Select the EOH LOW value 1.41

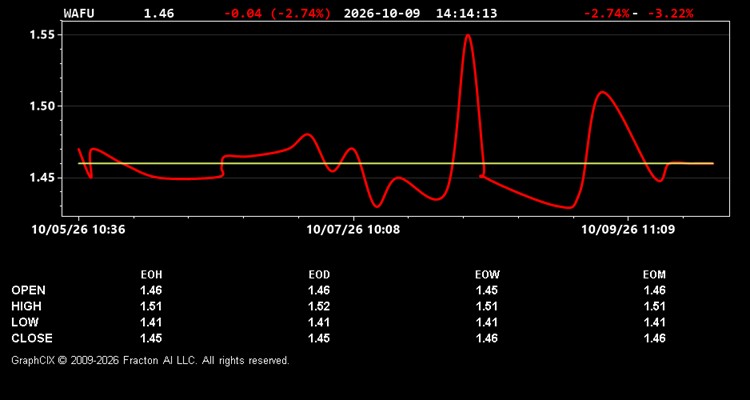point(151,322)
